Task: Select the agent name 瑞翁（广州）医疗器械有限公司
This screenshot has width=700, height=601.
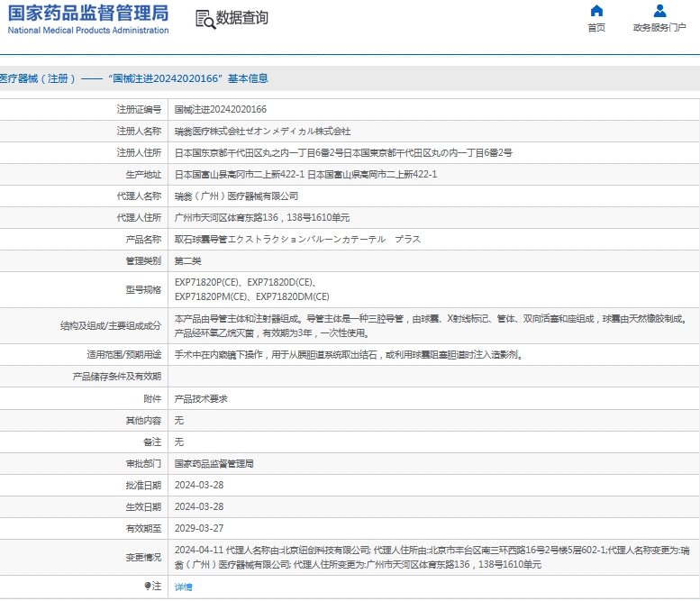Action: pyautogui.click(x=236, y=196)
